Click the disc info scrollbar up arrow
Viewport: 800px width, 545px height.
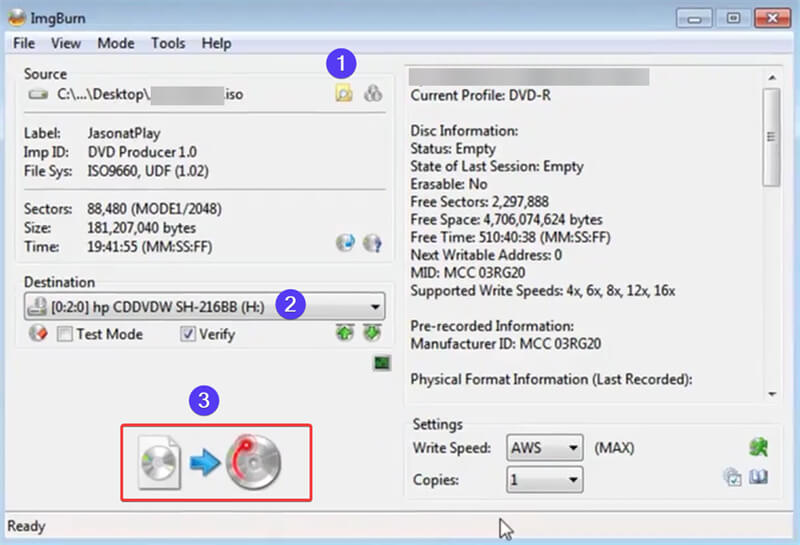click(772, 78)
